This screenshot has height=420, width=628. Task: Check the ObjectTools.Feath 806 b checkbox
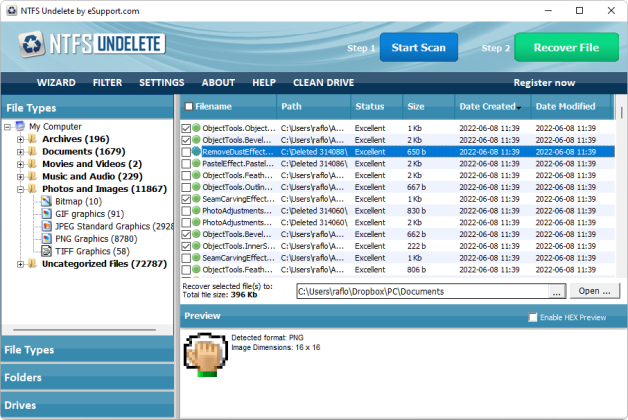click(186, 270)
